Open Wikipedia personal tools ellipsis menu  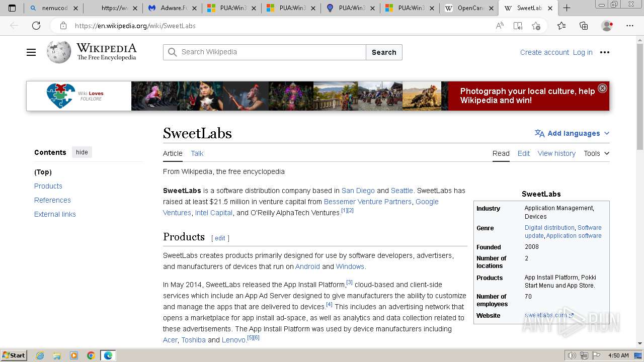[605, 52]
